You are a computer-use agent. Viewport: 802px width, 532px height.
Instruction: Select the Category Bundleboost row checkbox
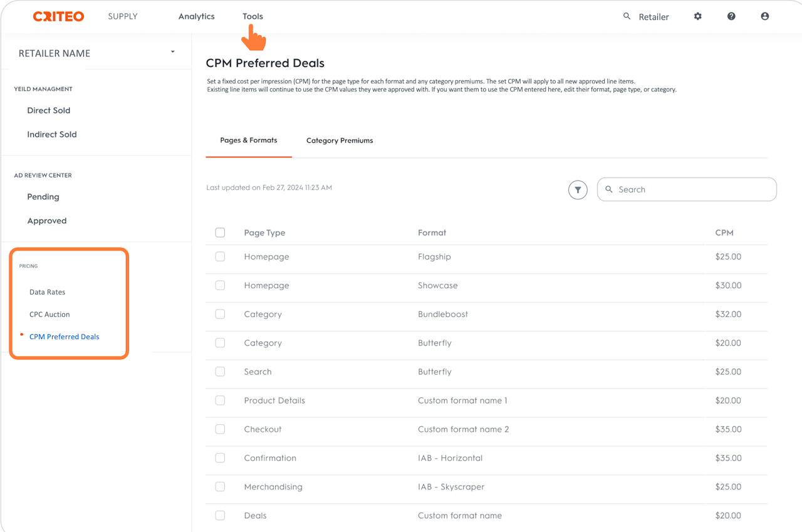pos(220,314)
